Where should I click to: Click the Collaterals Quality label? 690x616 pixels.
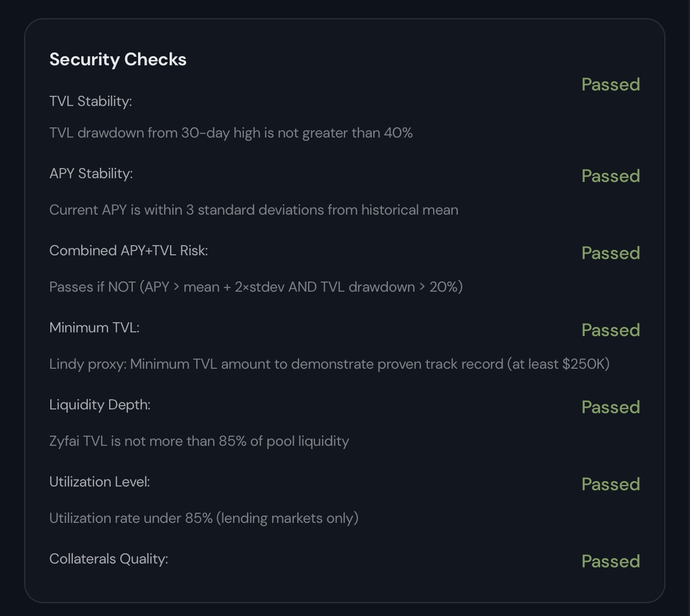pos(109,559)
